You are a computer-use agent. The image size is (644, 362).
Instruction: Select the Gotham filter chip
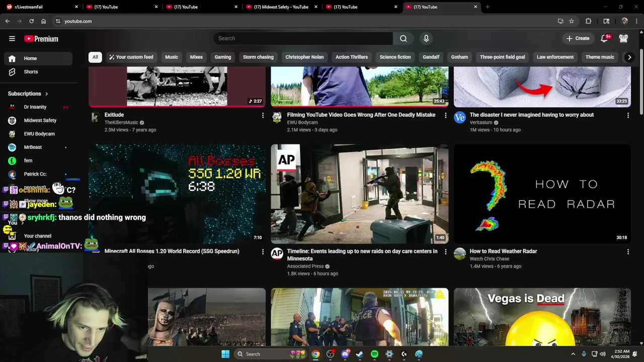coord(459,57)
